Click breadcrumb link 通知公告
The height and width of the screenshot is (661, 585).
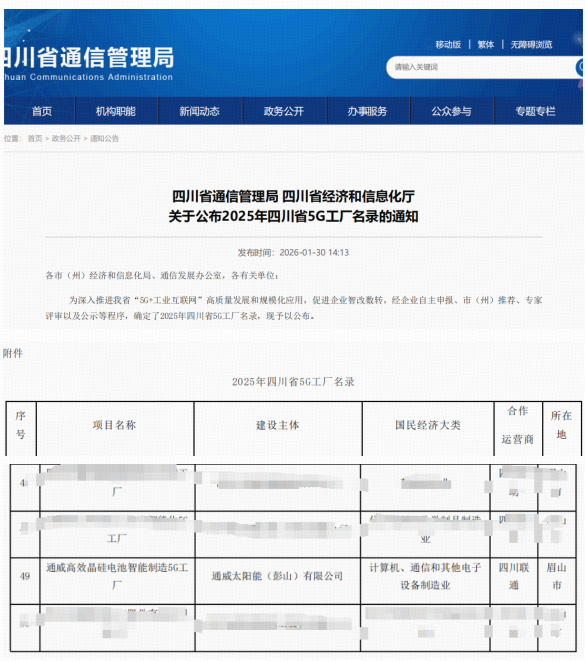tap(105, 138)
